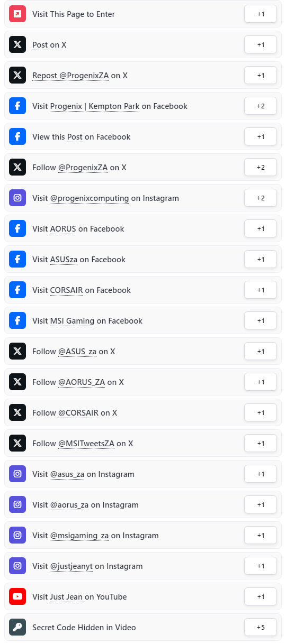Click the X icon beside 'Post on X'
This screenshot has height=644, width=286.
click(17, 44)
